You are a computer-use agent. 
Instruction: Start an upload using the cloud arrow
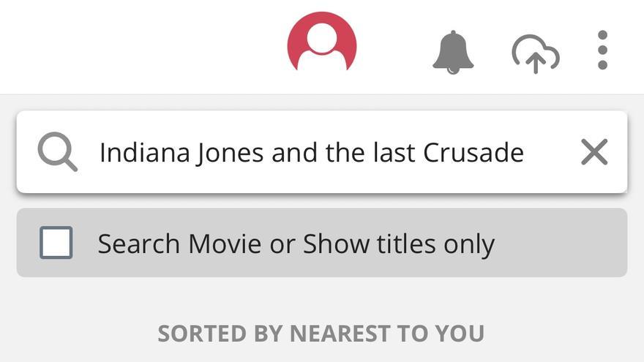535,53
